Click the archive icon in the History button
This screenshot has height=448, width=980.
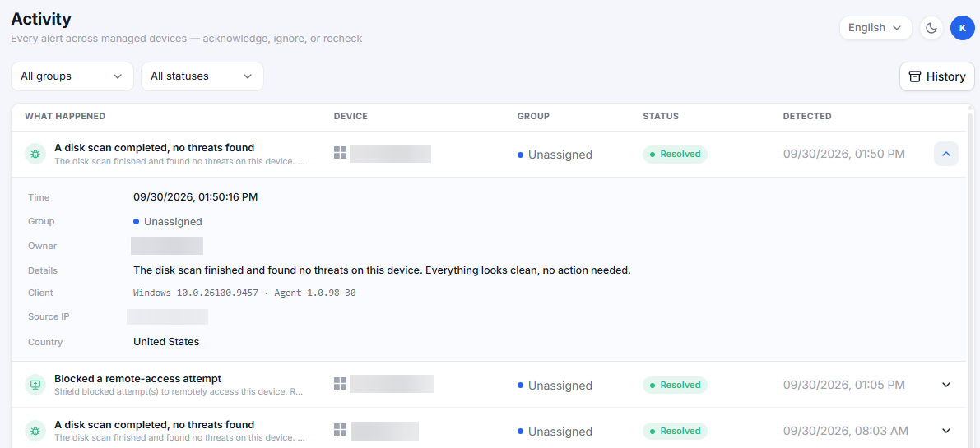pos(915,76)
